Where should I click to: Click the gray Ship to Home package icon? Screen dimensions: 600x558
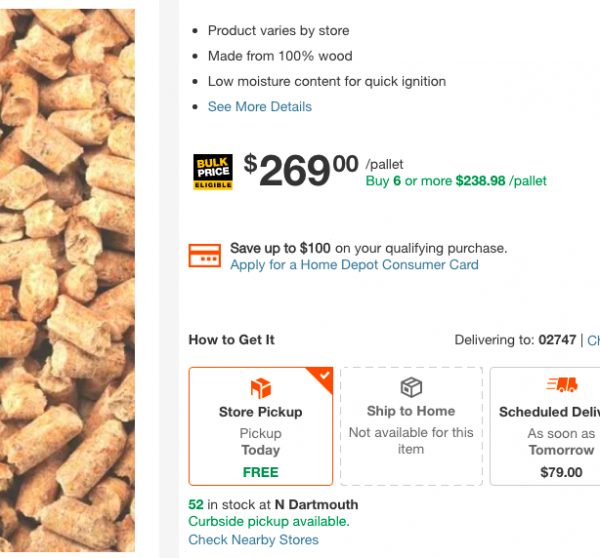(x=410, y=387)
